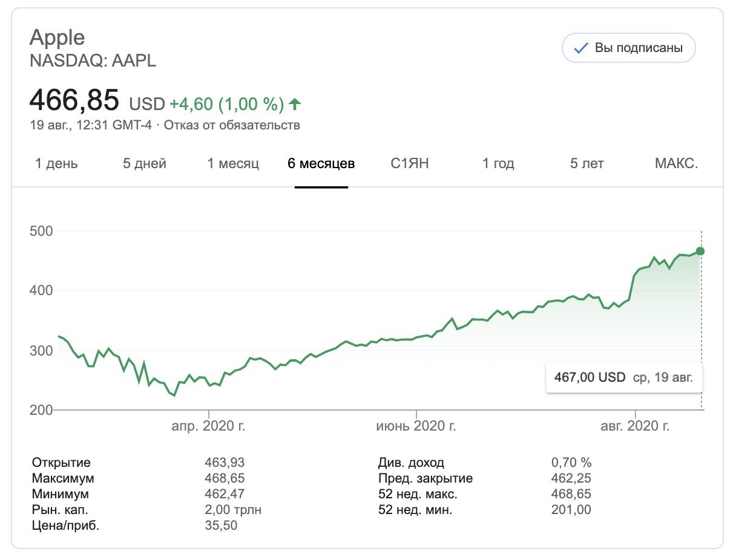Image resolution: width=736 pixels, height=560 pixels.
Task: Click the 'апр. 2020 г.' axis label
Action: tap(208, 426)
